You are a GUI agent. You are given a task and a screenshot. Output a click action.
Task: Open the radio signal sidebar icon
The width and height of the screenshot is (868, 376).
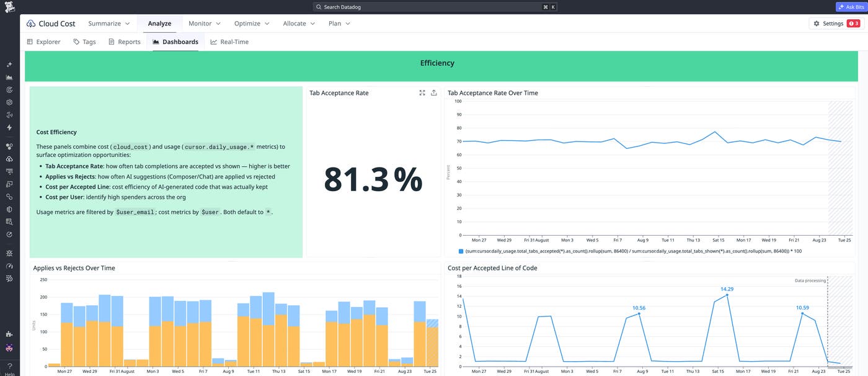9,115
